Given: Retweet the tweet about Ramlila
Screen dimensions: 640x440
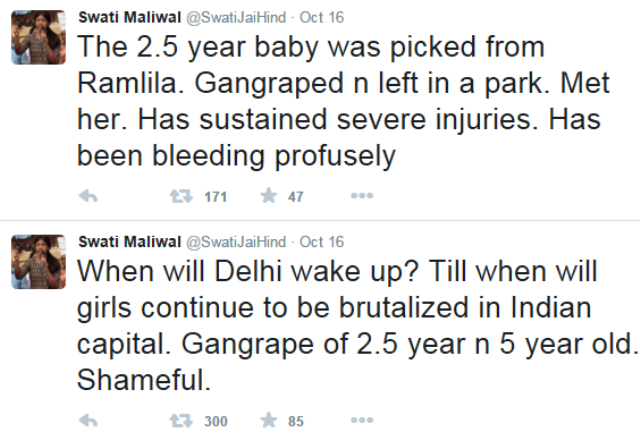Looking at the screenshot, I should click(x=183, y=197).
